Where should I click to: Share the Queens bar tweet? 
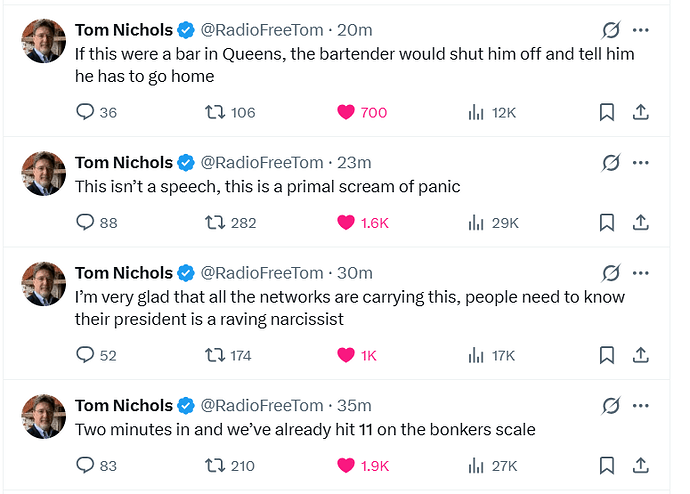point(641,112)
